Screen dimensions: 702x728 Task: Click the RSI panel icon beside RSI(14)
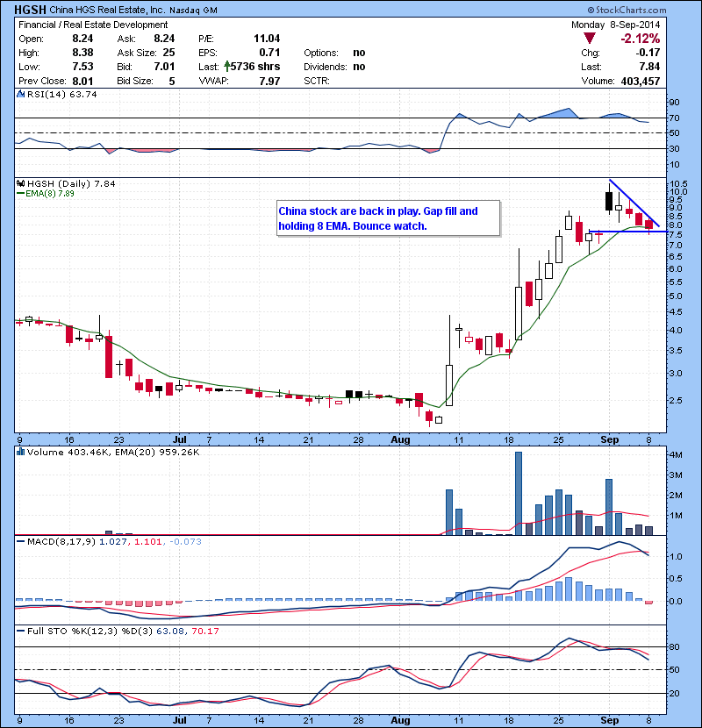pos(20,94)
